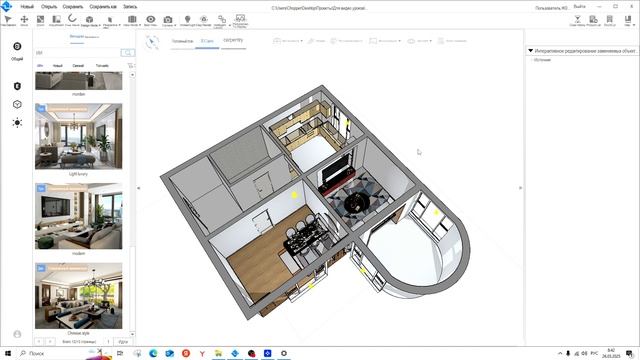Click the Новый menu item
The width and height of the screenshot is (640, 360).
tap(27, 7)
